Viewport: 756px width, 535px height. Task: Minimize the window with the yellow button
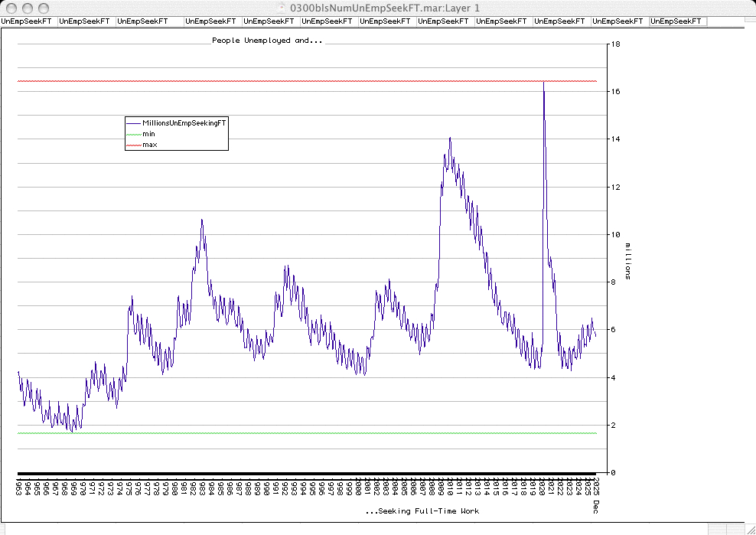[x=26, y=7]
